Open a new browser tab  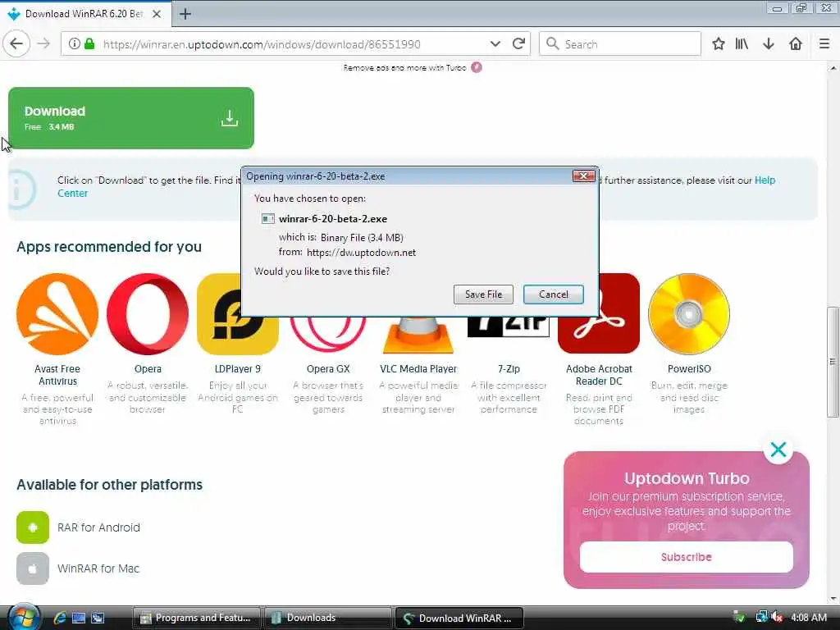tap(185, 14)
